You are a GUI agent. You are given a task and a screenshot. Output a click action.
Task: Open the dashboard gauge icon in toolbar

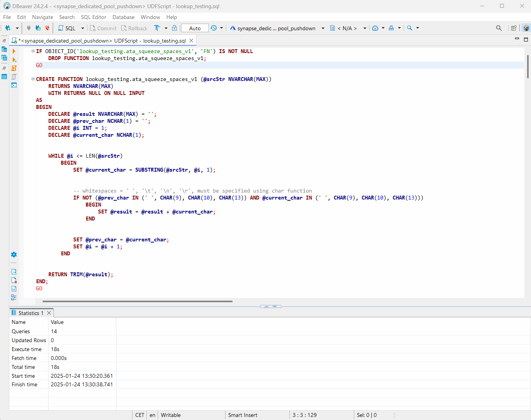point(375,28)
